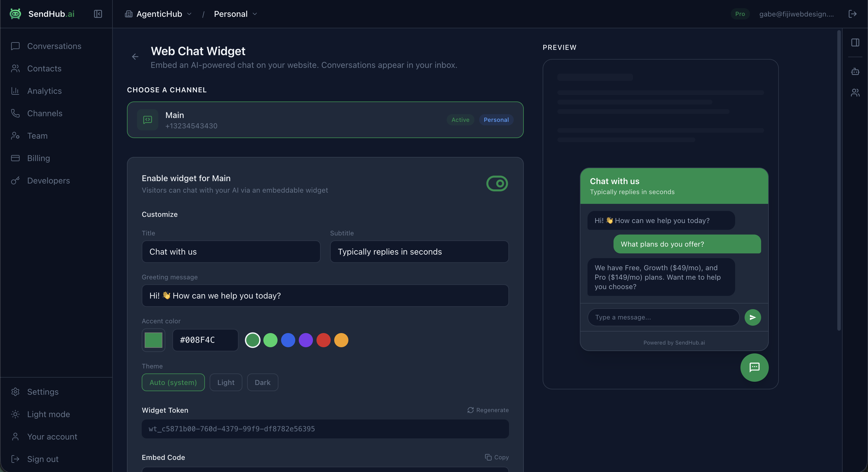Toggle Enable widget for Main switch
This screenshot has width=868, height=472.
click(x=497, y=183)
